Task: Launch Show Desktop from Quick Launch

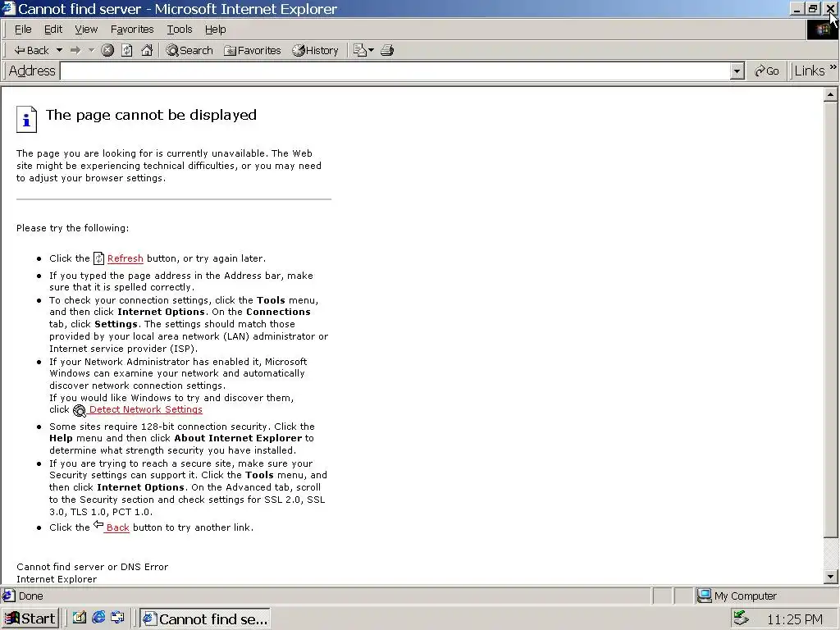Action: click(x=80, y=618)
